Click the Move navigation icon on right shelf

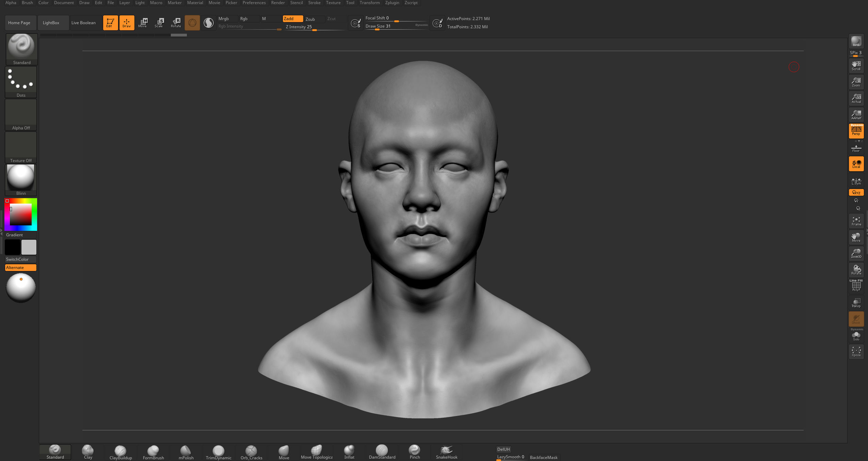[x=856, y=237]
